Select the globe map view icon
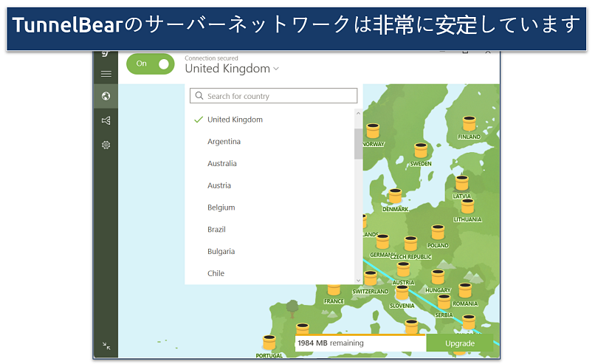The image size is (595, 364). click(106, 96)
